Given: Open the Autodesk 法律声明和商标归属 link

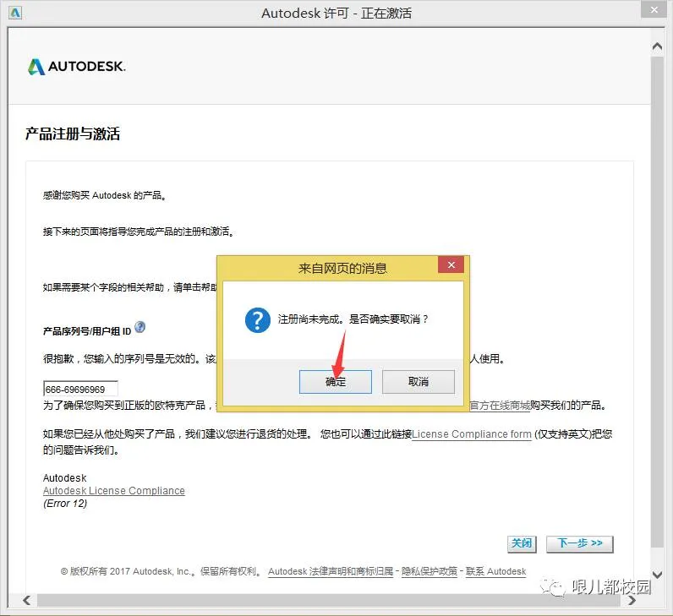Looking at the screenshot, I should coord(331,572).
